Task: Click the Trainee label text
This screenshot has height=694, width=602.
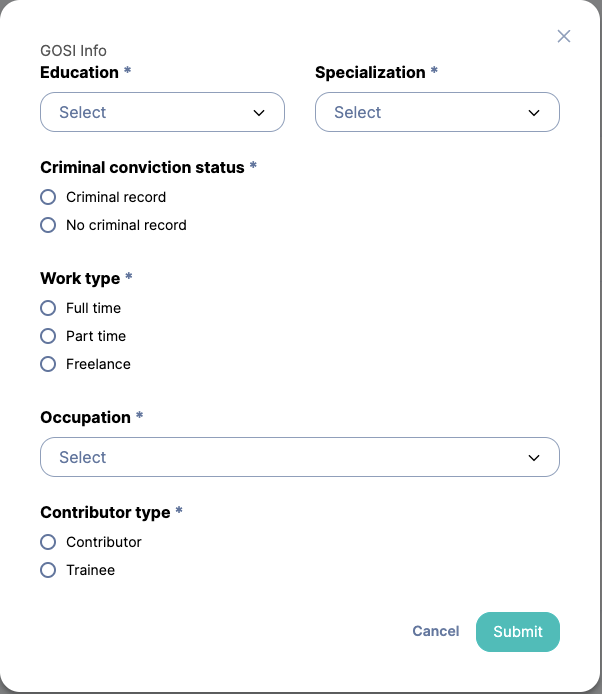Action: pyautogui.click(x=90, y=570)
